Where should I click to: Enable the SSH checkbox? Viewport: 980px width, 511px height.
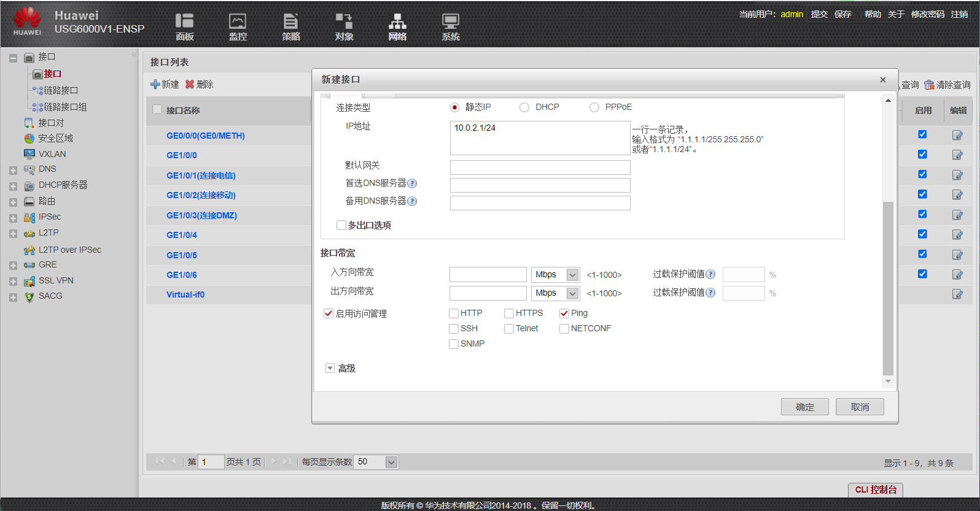click(x=454, y=329)
